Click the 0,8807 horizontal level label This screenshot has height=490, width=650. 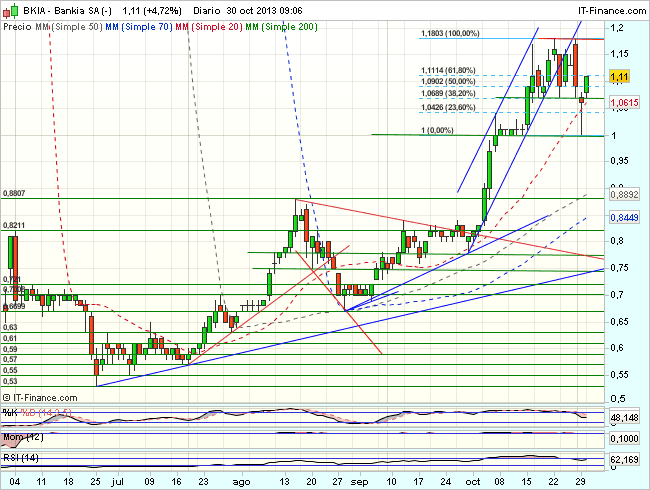click(x=14, y=193)
